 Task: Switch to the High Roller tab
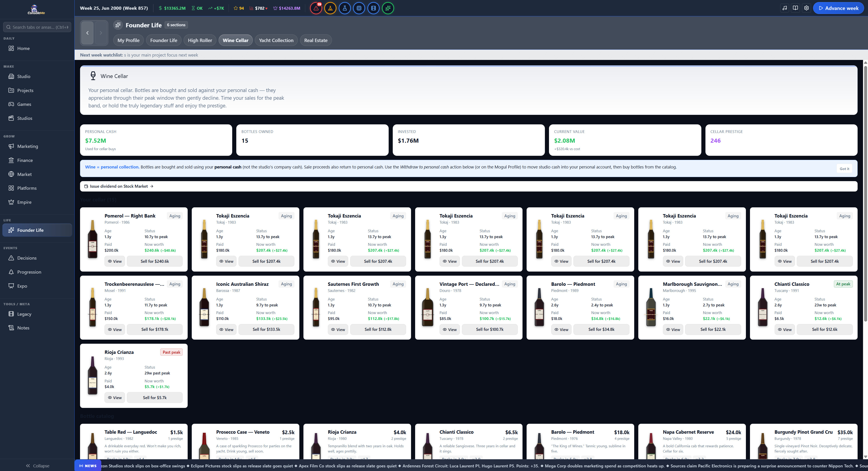[200, 40]
